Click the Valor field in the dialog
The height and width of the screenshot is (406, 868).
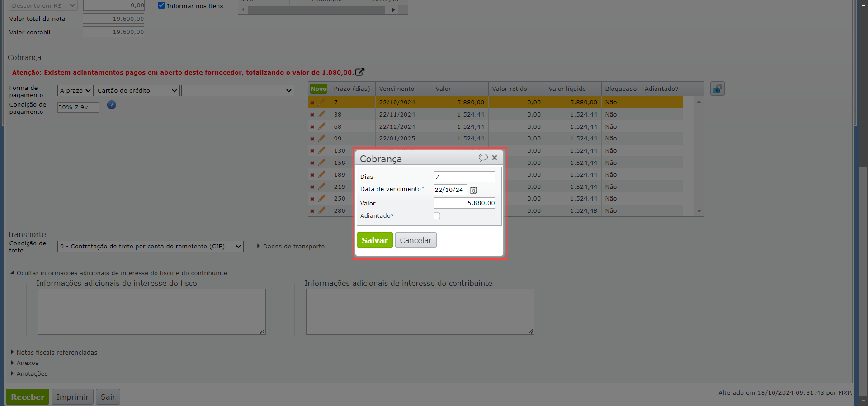464,203
